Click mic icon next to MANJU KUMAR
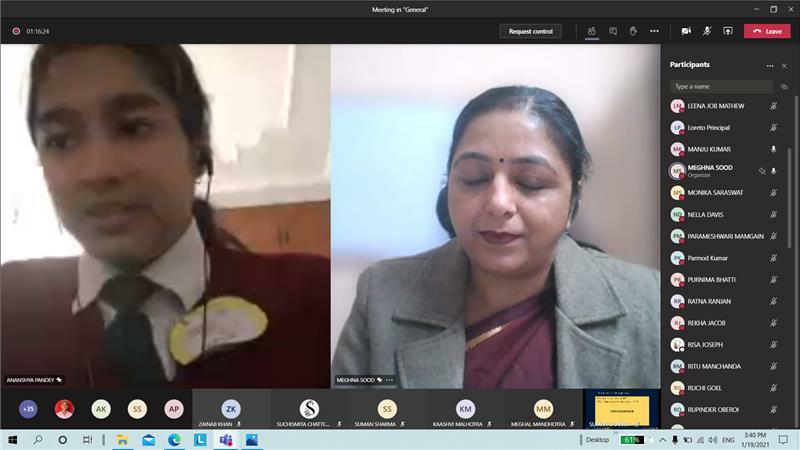The image size is (800, 450). click(x=773, y=149)
